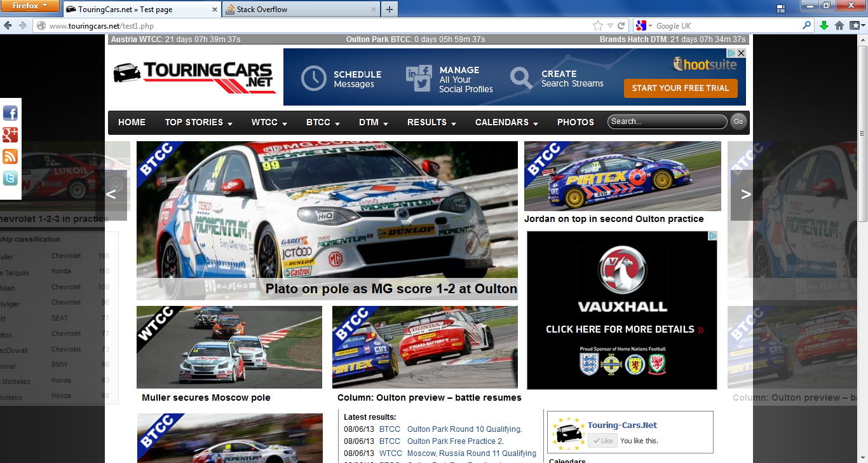Open AdChoices icon on Vauxhall ad
868x463 pixels.
coord(713,235)
